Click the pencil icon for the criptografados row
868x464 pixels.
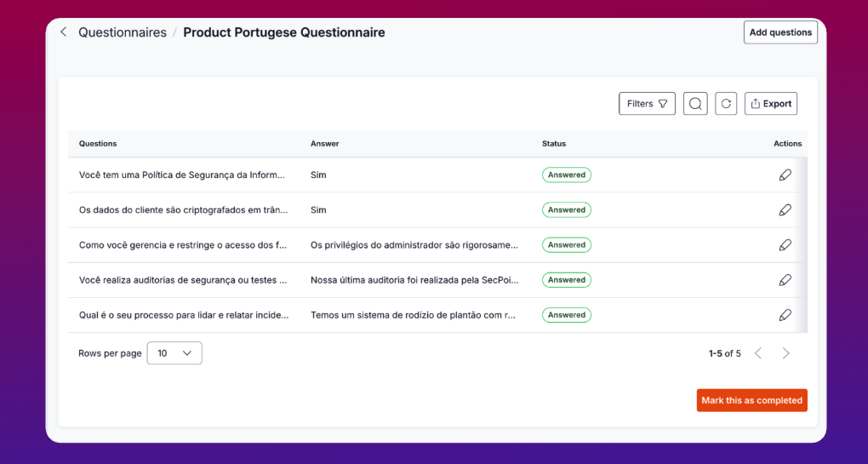785,210
